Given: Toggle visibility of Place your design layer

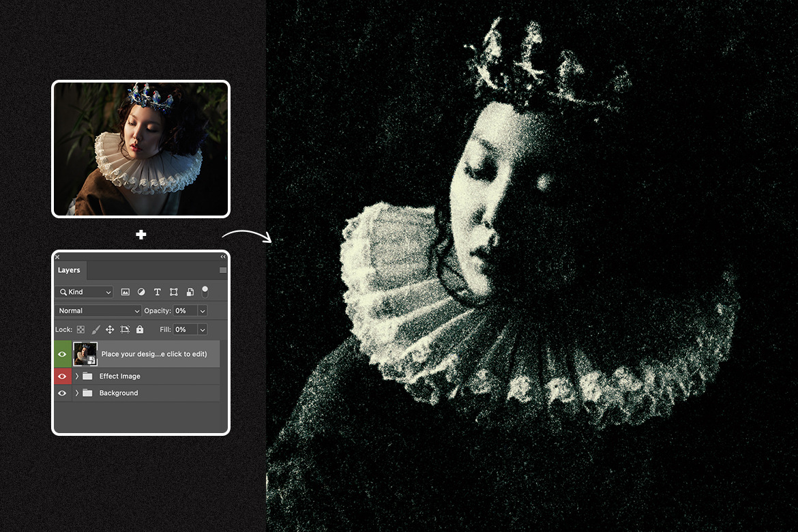Looking at the screenshot, I should point(63,354).
